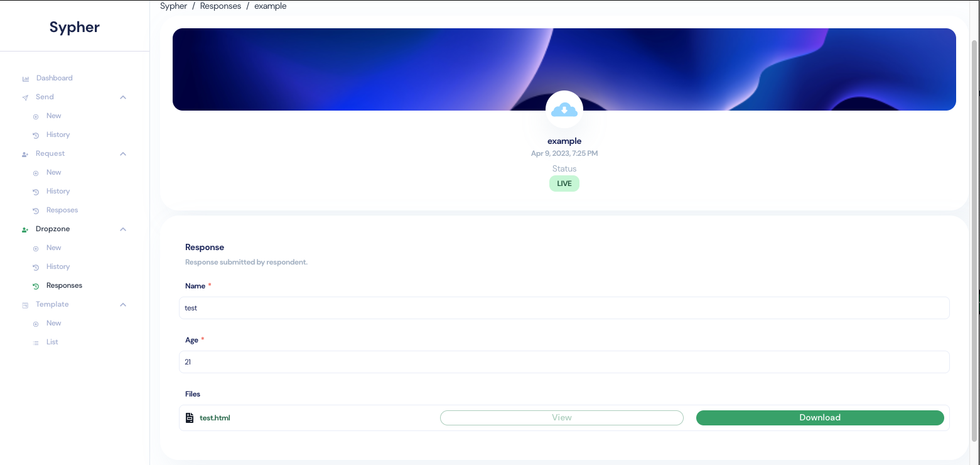Click the 'Files' label
The width and height of the screenshot is (980, 465).
pyautogui.click(x=193, y=394)
